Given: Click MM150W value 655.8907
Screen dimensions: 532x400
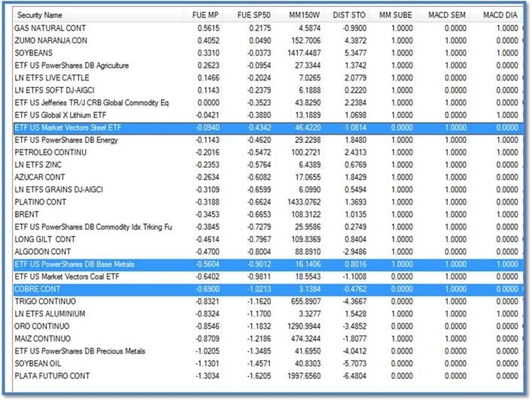Looking at the screenshot, I should pyautogui.click(x=306, y=302).
